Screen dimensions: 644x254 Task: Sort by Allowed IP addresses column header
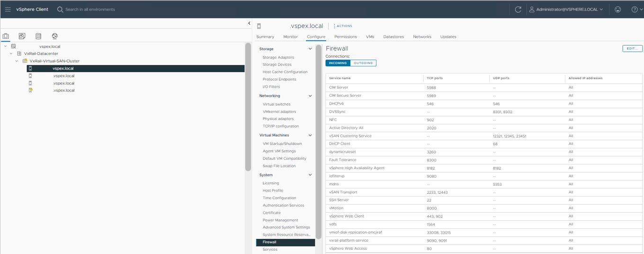click(x=585, y=78)
